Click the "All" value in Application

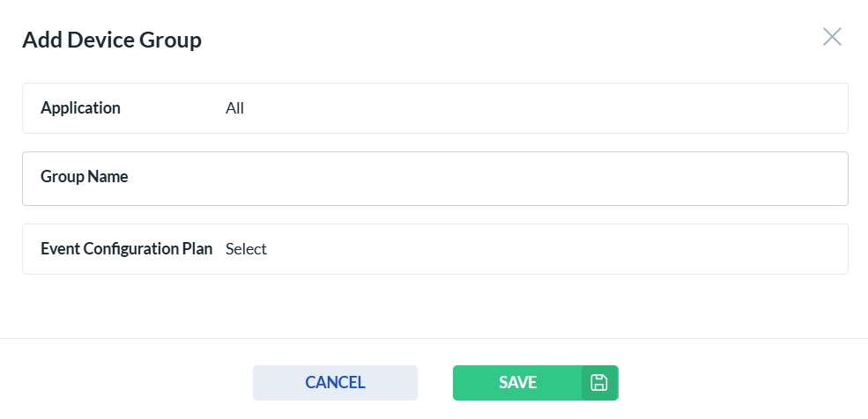coord(234,108)
